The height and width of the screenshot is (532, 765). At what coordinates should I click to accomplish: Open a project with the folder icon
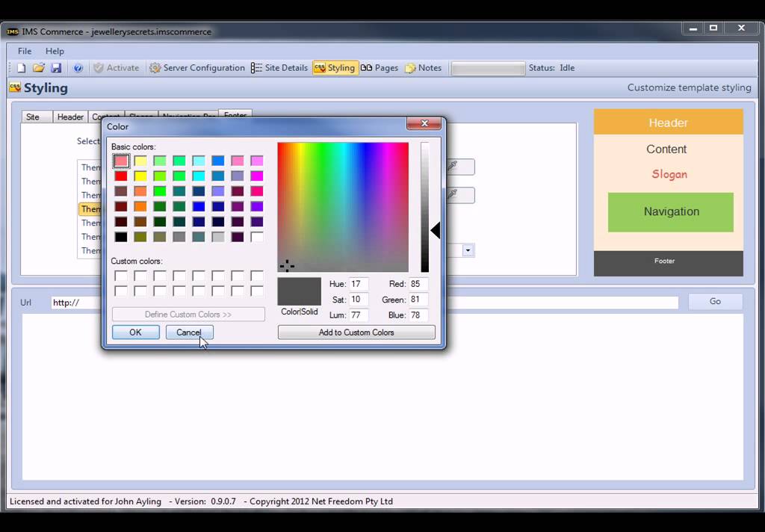(39, 68)
